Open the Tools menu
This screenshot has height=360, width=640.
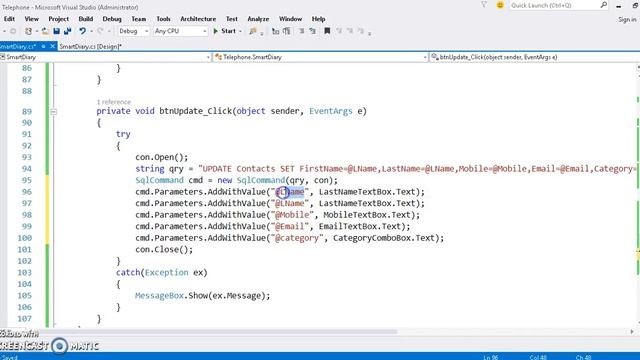point(163,19)
